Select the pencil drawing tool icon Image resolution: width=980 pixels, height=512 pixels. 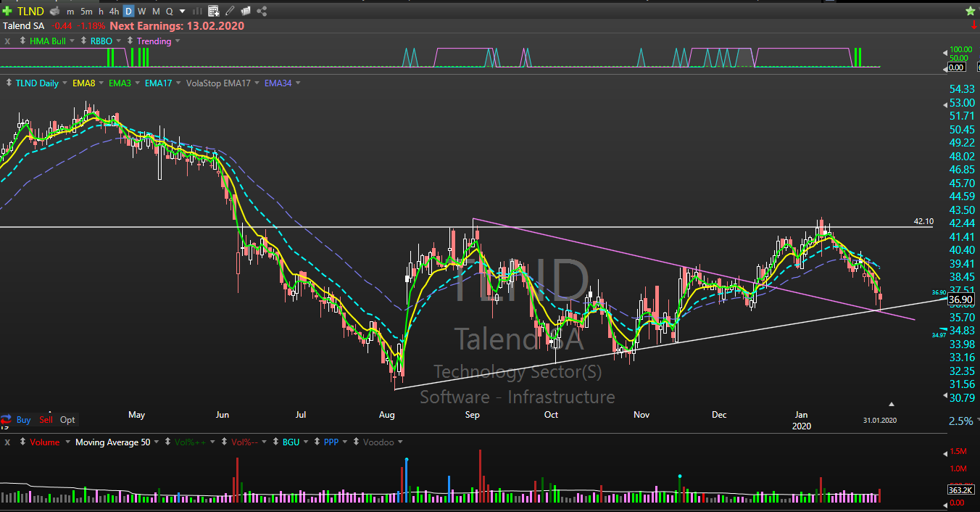(230, 11)
